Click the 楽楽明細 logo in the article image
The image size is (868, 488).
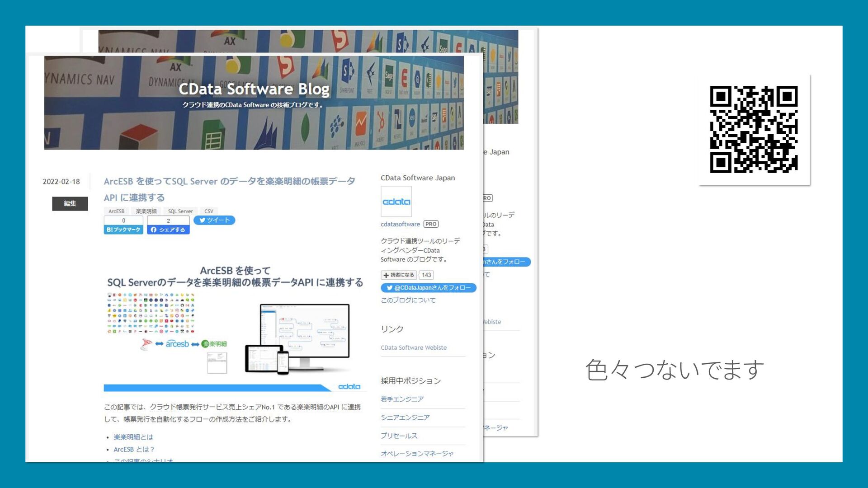[214, 344]
